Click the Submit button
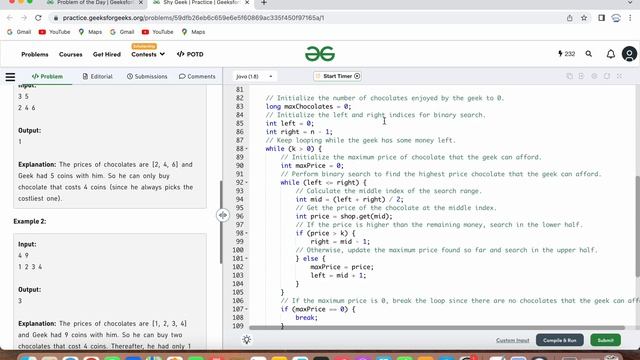Screen dimensions: 640x360 (605, 340)
